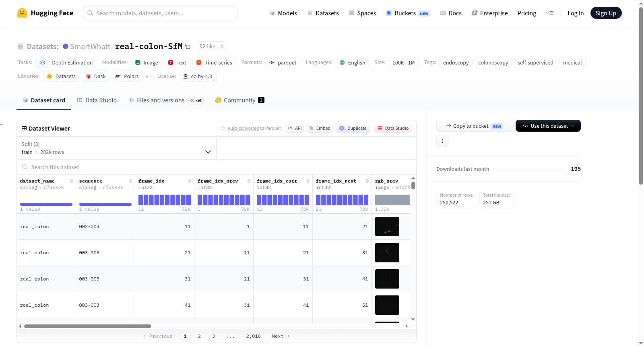Click the frame_idx histogram bars
This screenshot has height=347, width=644.
(165, 200)
